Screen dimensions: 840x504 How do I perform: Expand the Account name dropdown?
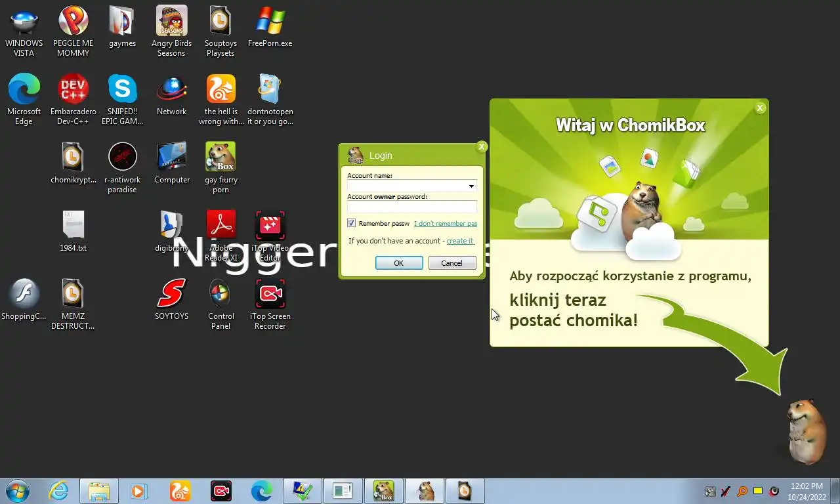tap(471, 186)
